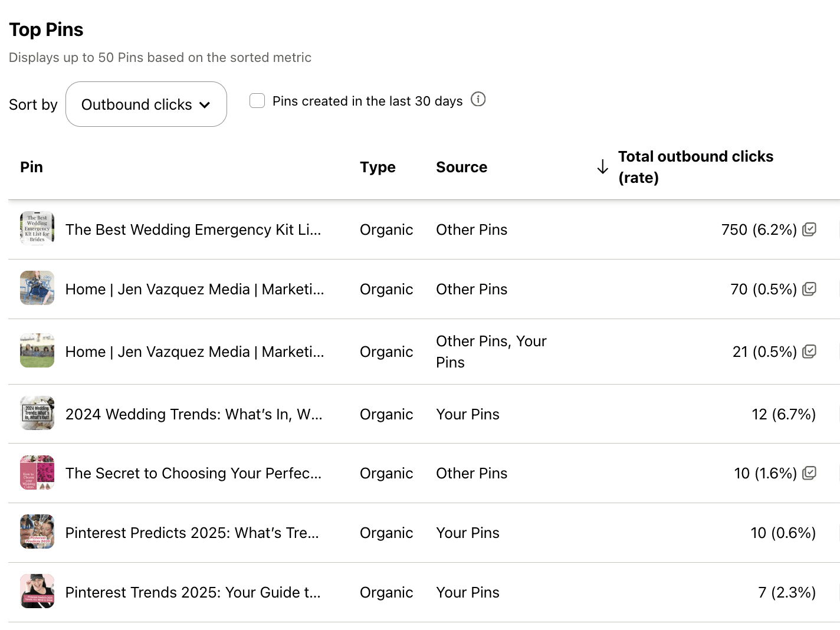This screenshot has height=630, width=840.
Task: Click the Type column header
Action: pos(378,167)
